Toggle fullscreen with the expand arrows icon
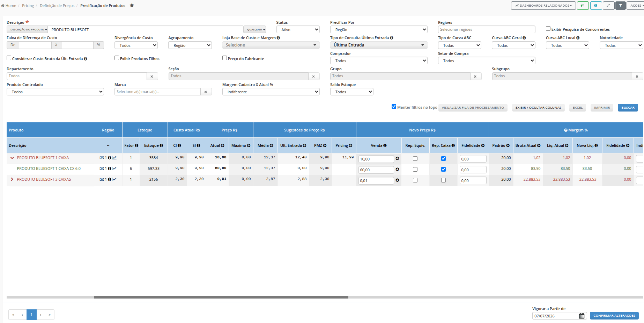The image size is (644, 323). [608, 6]
